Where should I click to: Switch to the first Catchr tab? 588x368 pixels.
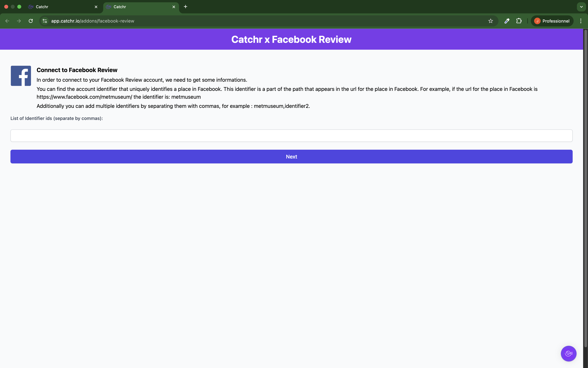pos(63,7)
